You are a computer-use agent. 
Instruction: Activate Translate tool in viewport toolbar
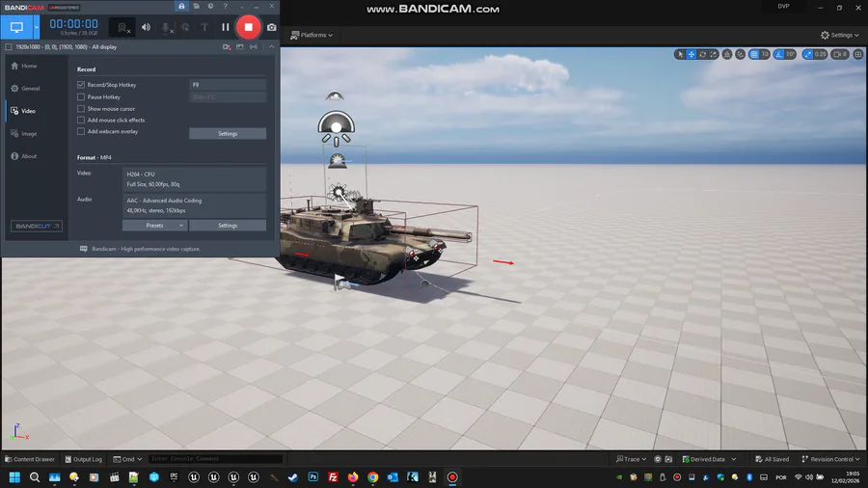click(x=692, y=54)
